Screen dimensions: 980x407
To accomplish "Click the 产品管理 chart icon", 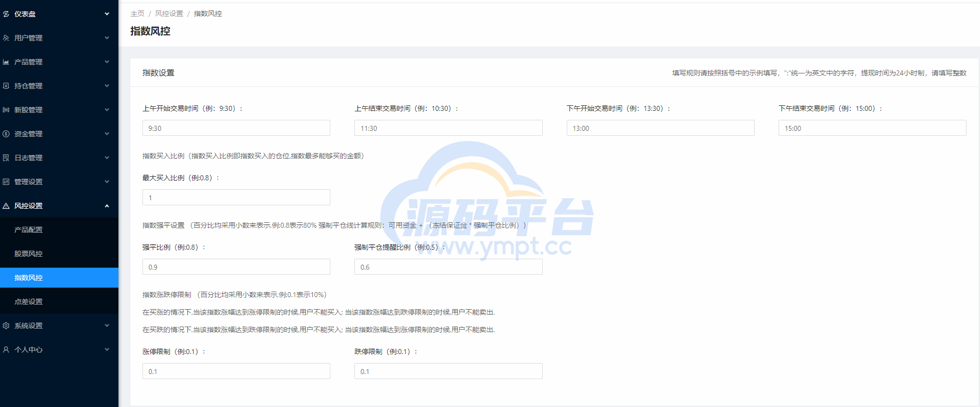I will (6, 62).
